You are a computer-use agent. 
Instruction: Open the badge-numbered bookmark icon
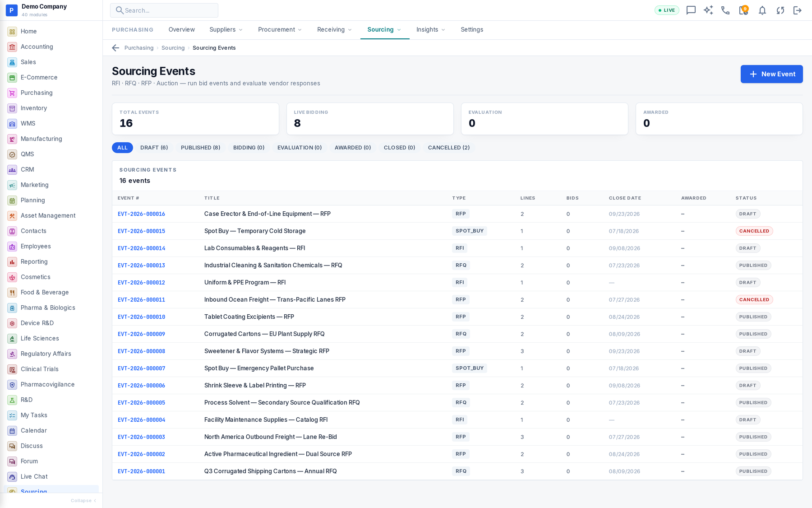pyautogui.click(x=743, y=10)
